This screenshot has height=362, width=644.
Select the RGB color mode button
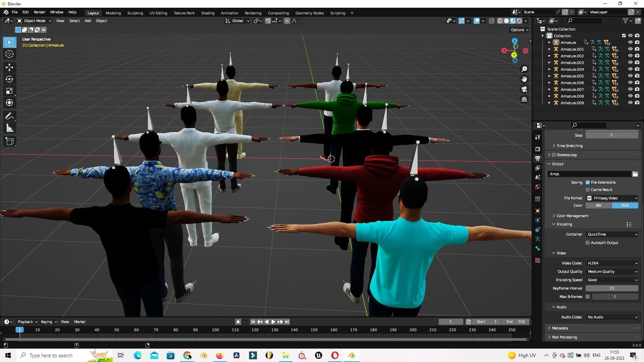click(x=625, y=205)
